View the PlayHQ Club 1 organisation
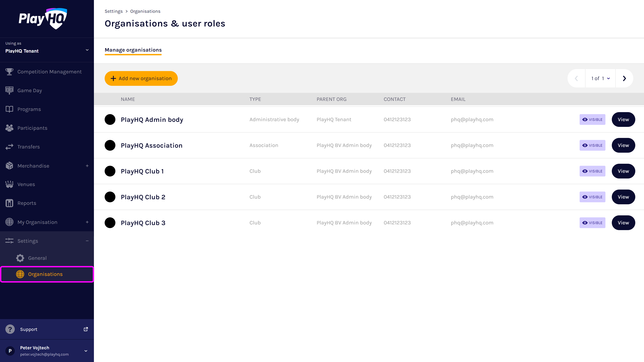The width and height of the screenshot is (644, 362). click(x=623, y=171)
